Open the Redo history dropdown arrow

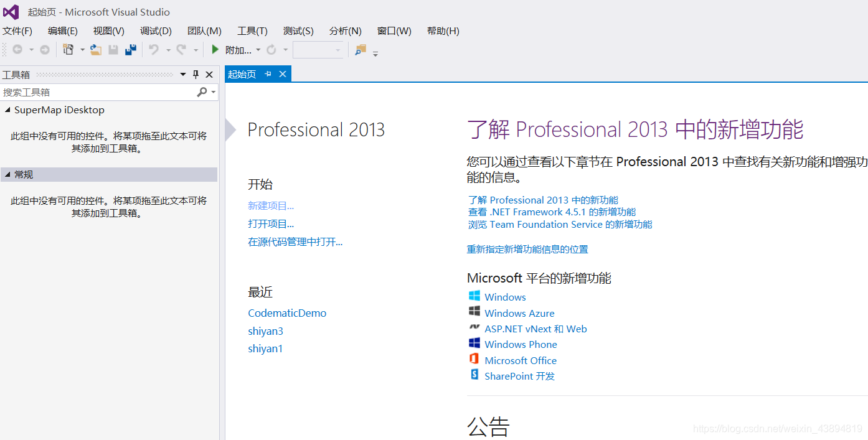[x=196, y=50]
